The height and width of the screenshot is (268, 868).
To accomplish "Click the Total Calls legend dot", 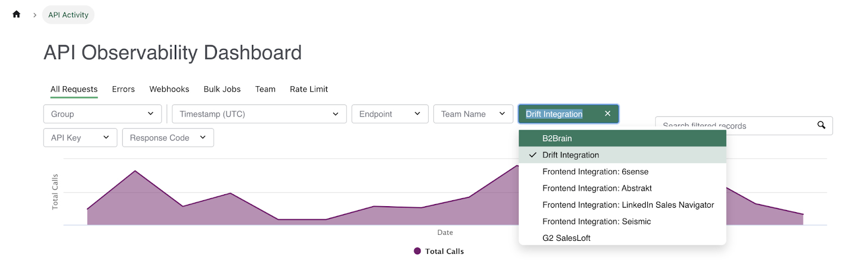I will pyautogui.click(x=417, y=251).
